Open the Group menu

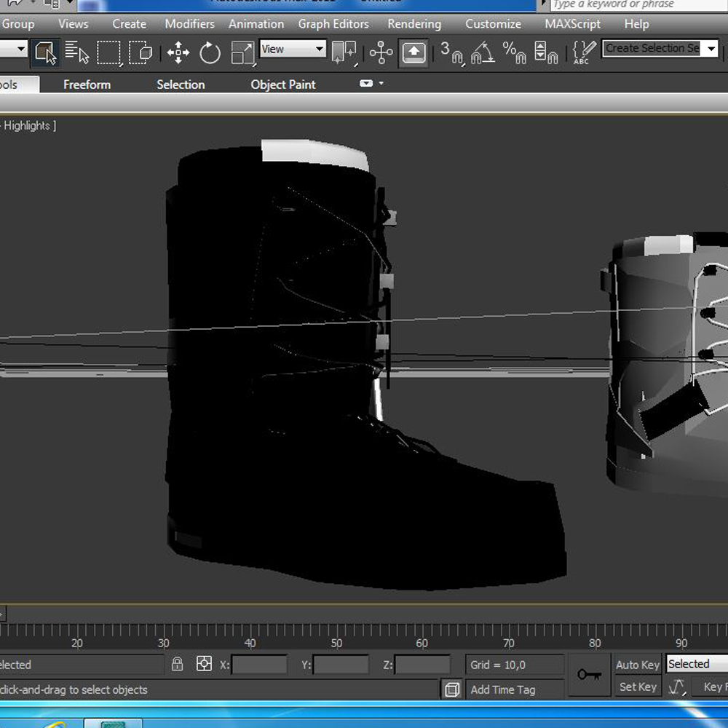[x=18, y=24]
